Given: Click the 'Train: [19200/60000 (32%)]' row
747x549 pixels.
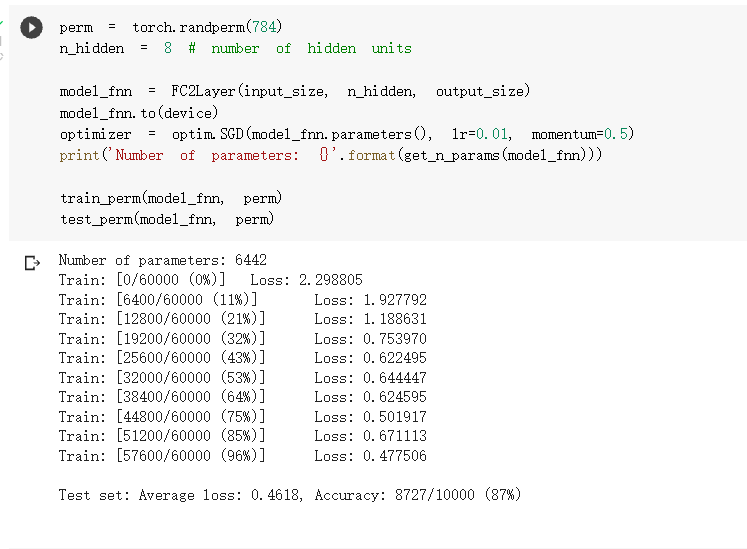Looking at the screenshot, I should [x=242, y=339].
